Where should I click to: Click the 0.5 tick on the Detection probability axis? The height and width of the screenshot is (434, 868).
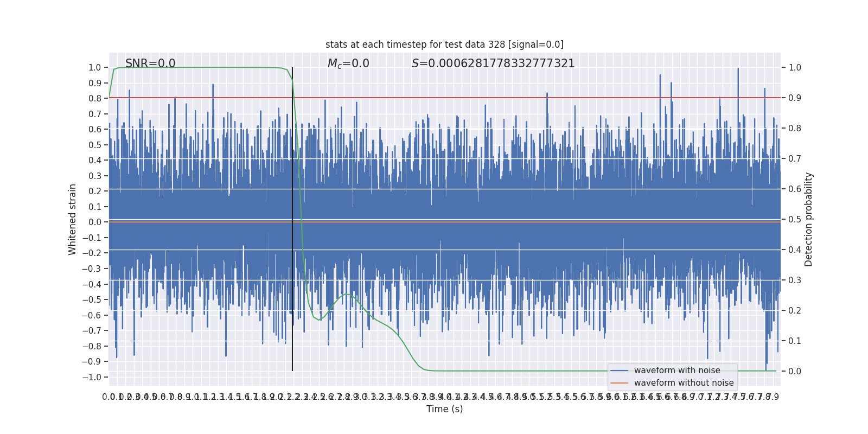[795, 220]
